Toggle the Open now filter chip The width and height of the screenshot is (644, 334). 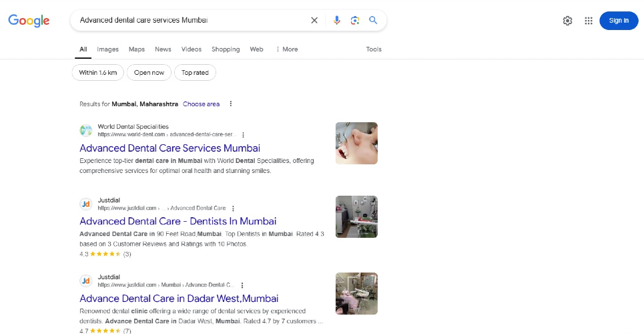(x=149, y=73)
